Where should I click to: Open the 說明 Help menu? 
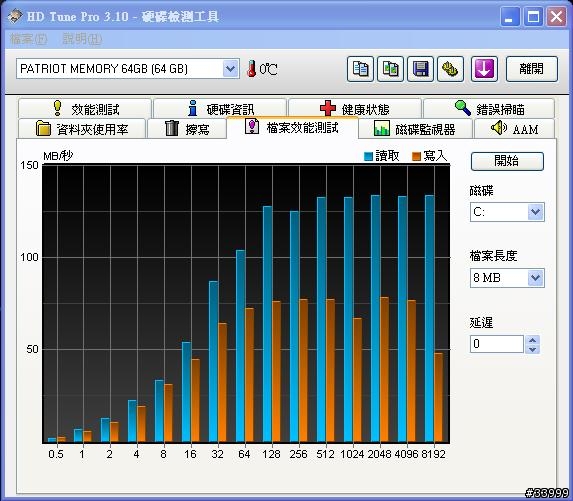point(82,39)
